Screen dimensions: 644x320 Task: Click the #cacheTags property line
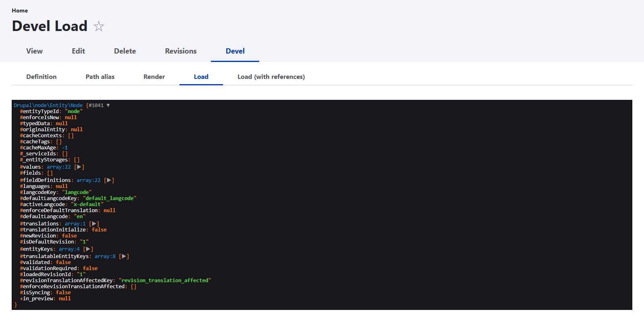tap(41, 142)
